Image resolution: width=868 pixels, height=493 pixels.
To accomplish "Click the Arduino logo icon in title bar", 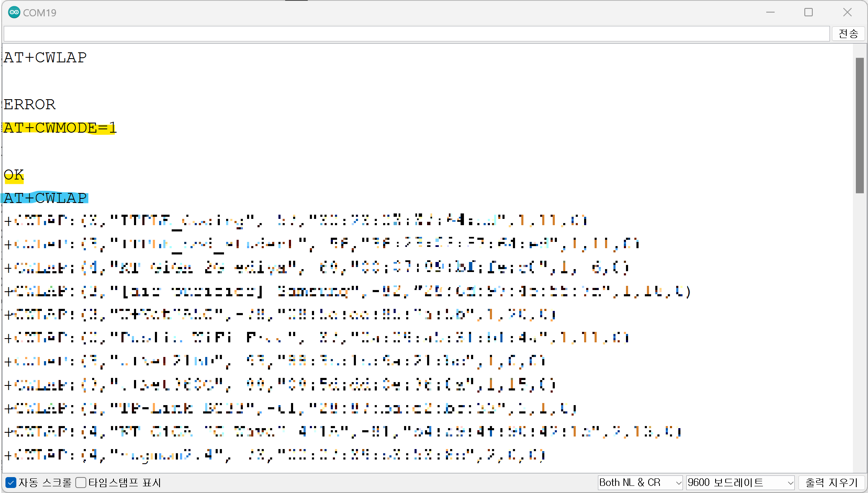I will tap(14, 13).
